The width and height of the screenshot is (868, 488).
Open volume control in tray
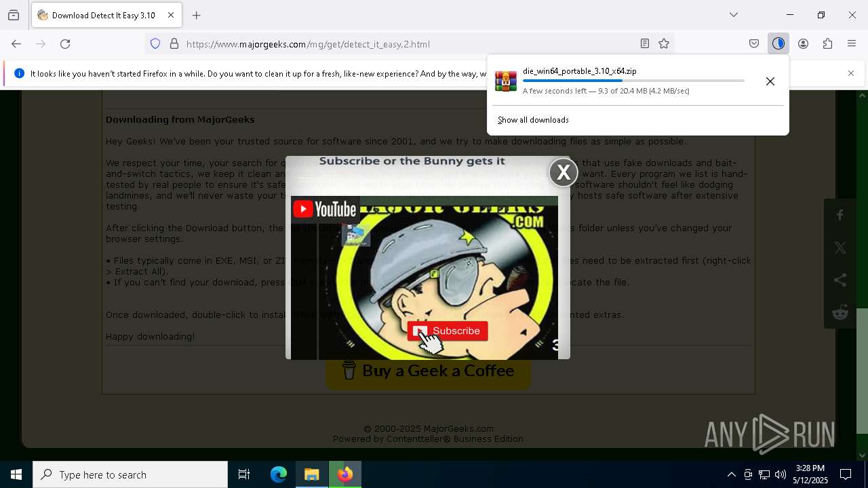pyautogui.click(x=781, y=474)
